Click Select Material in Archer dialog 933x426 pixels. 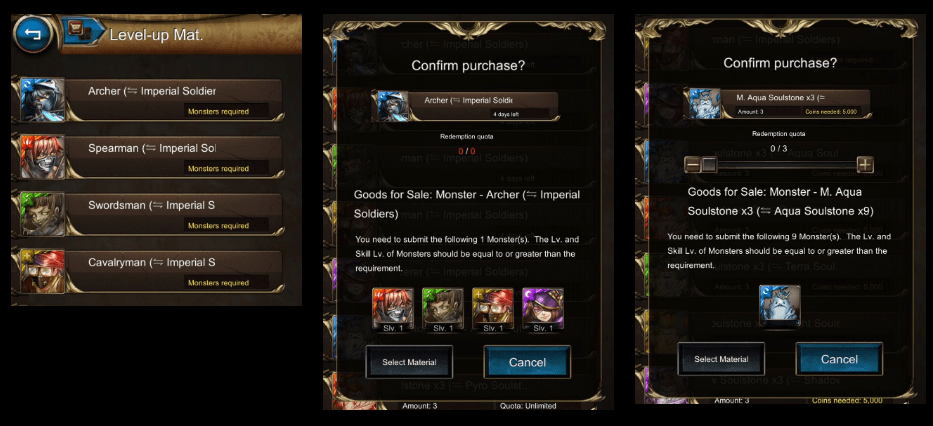[409, 362]
